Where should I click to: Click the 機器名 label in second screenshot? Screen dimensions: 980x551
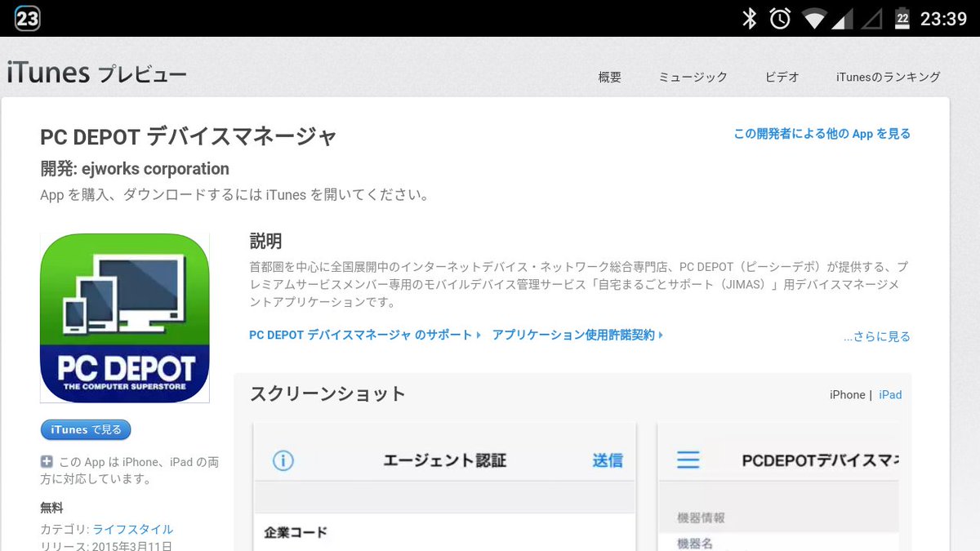point(696,544)
